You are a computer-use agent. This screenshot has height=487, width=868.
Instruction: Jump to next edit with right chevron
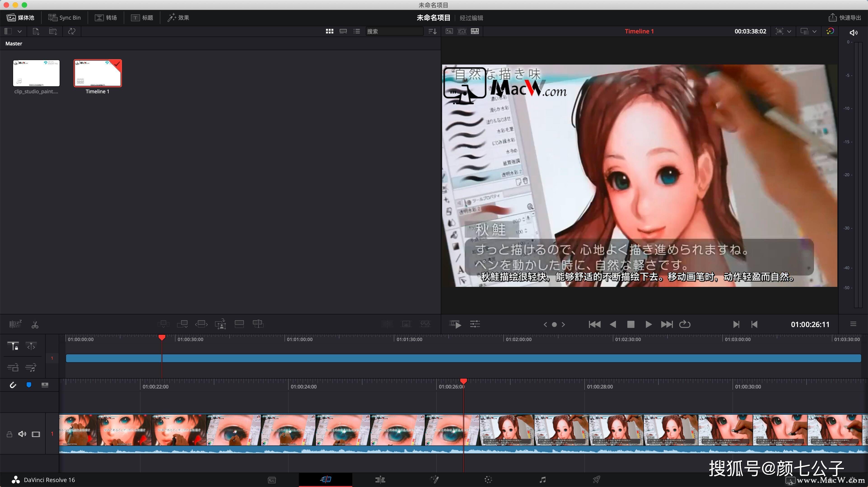point(563,325)
